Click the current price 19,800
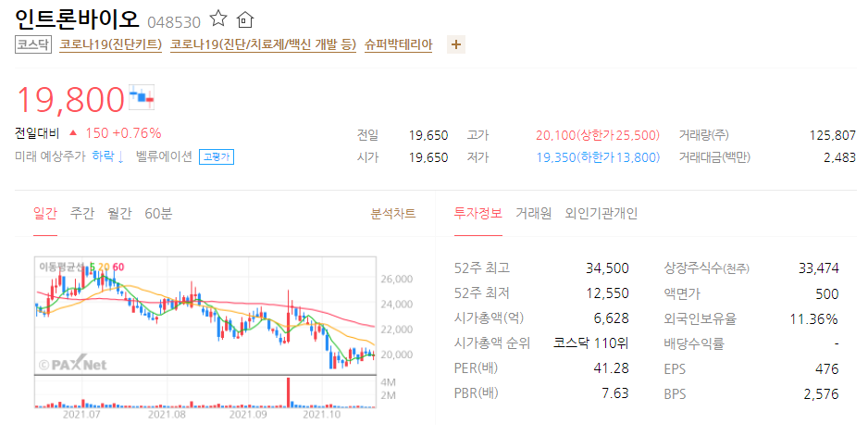Viewport: 868px width, 436px height. pyautogui.click(x=70, y=100)
